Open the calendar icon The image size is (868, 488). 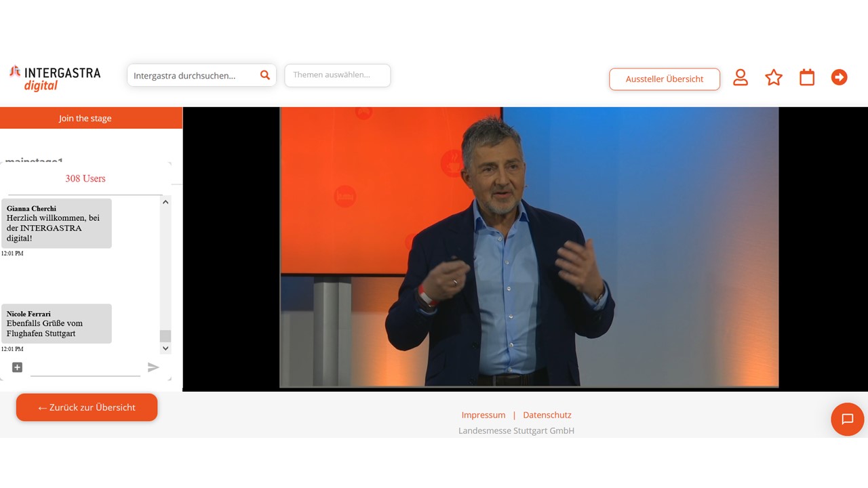coord(807,78)
